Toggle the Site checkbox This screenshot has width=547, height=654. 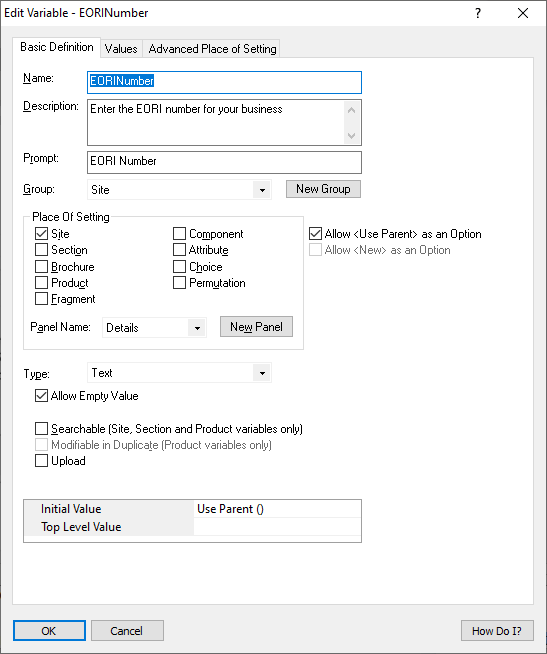click(x=41, y=234)
